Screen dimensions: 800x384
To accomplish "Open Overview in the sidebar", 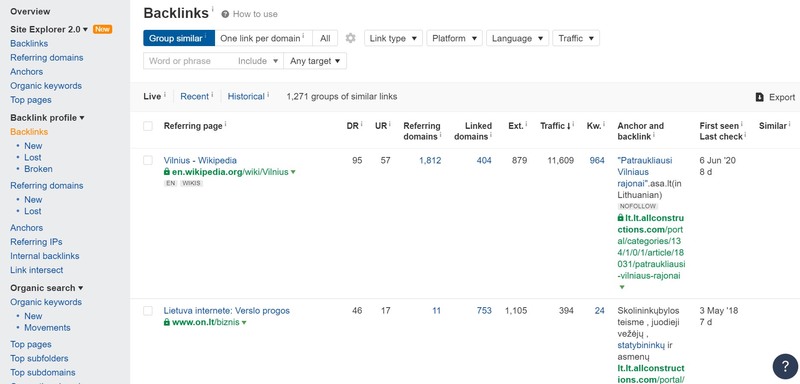I will (x=30, y=11).
